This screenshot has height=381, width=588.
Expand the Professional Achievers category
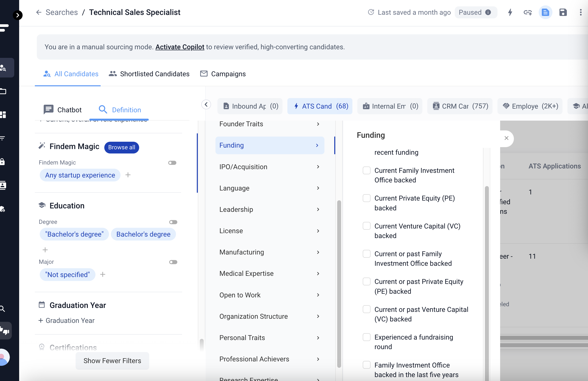pyautogui.click(x=269, y=359)
